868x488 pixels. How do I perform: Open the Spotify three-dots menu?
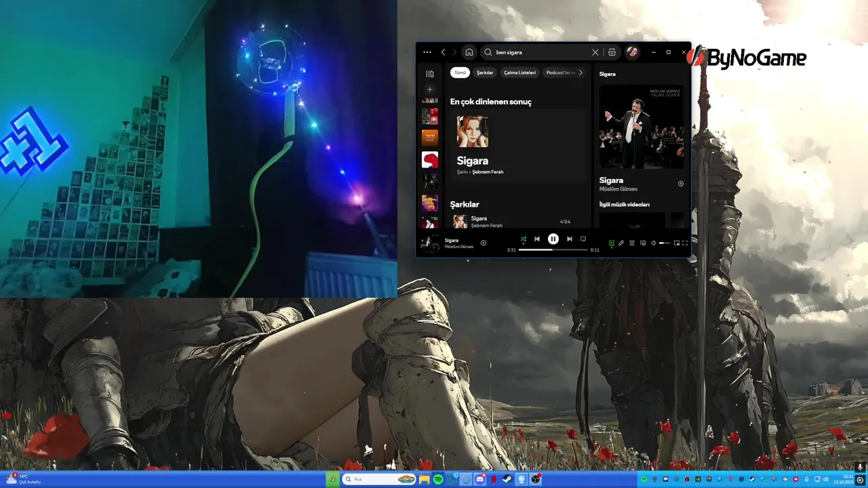pyautogui.click(x=427, y=52)
